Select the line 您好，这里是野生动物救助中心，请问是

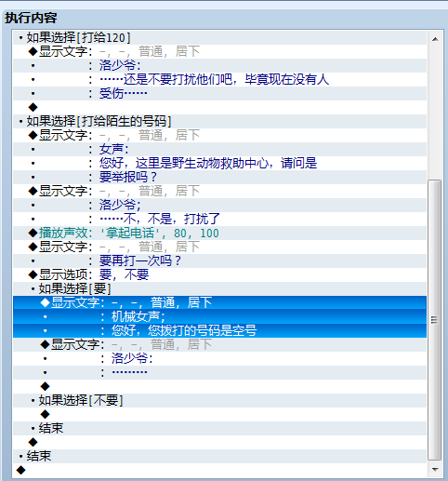[x=219, y=163]
